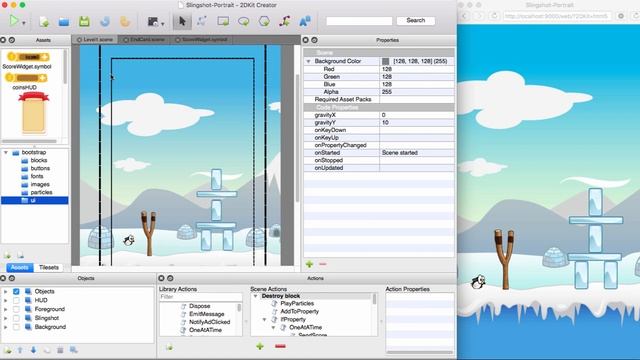
Task: Select the arrow pointer selection tool
Action: tap(182, 21)
